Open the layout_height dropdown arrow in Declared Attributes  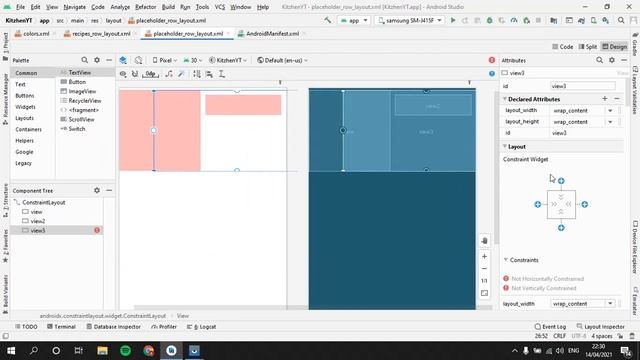tap(610, 122)
